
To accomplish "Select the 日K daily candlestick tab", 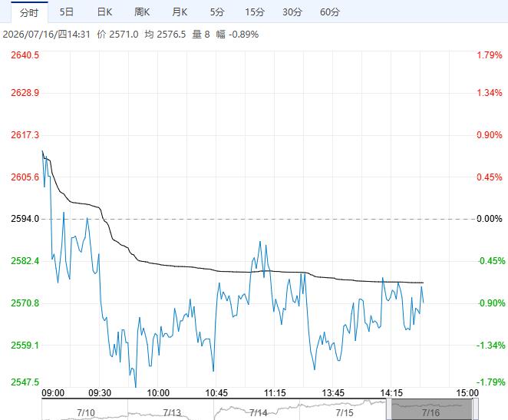I will tap(104, 12).
